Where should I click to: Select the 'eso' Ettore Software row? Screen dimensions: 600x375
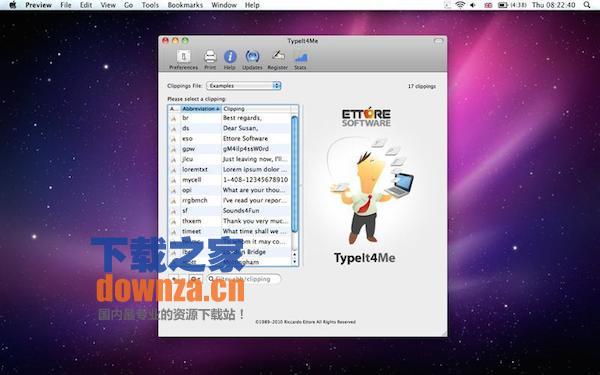point(230,139)
